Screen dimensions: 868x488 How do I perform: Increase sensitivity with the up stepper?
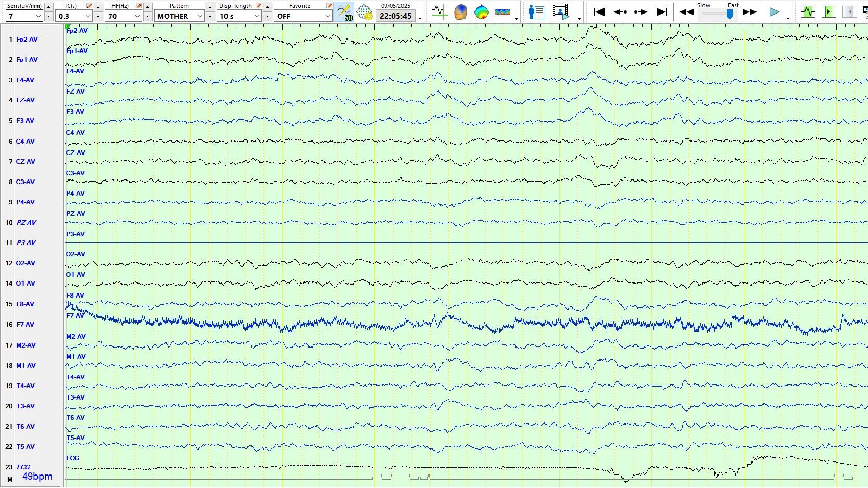click(48, 7)
